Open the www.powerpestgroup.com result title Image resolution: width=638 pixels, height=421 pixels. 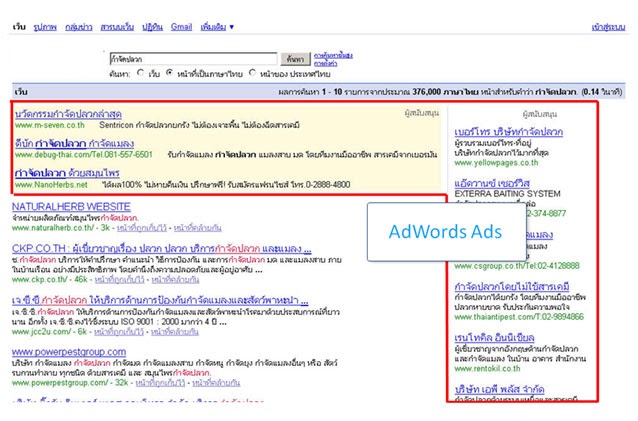(69, 352)
